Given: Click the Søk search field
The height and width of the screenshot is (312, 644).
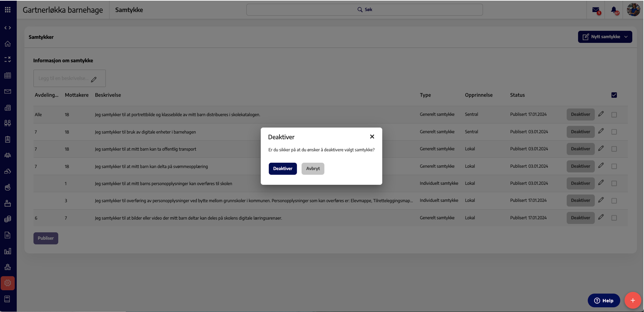Looking at the screenshot, I should click(x=364, y=10).
